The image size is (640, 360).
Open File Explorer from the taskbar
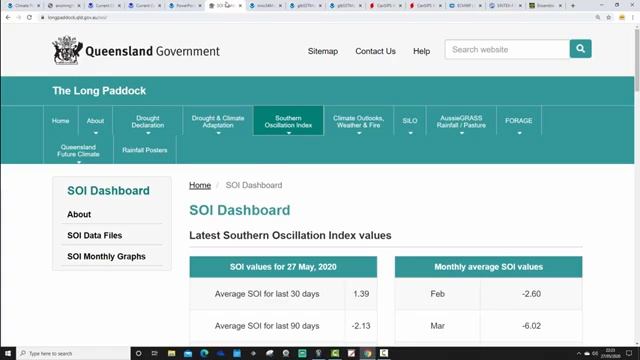click(171, 353)
